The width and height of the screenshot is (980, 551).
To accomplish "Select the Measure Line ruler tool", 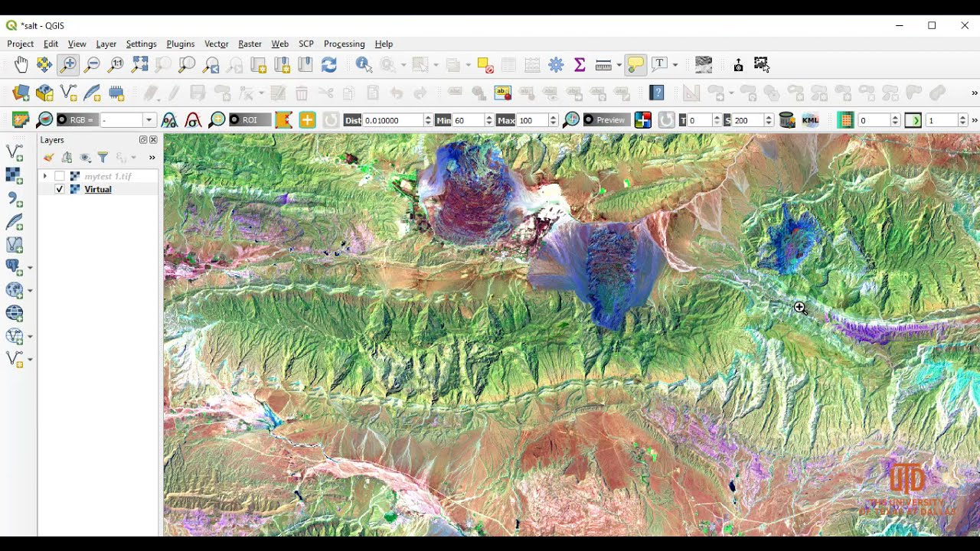I will (603, 65).
